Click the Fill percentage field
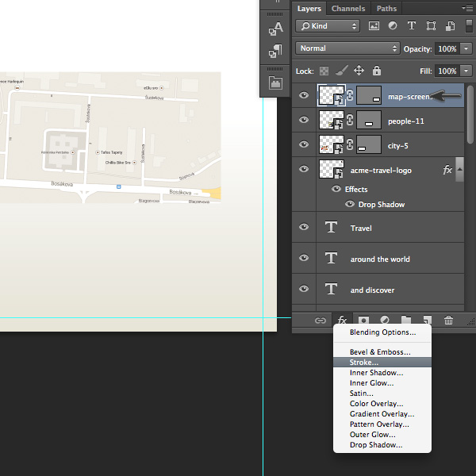The image size is (476, 476). (x=447, y=71)
